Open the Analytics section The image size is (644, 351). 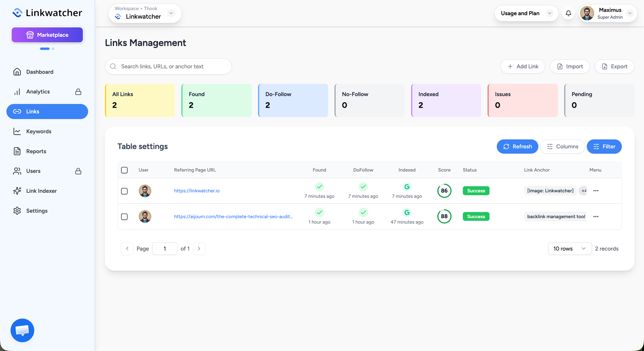point(47,92)
